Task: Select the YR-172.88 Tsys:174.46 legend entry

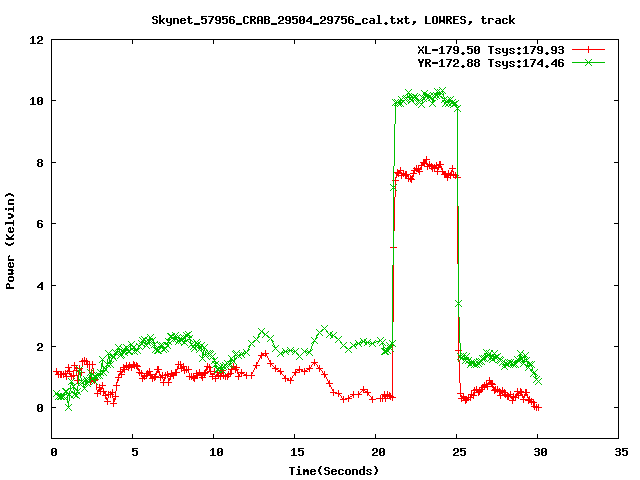Action: (x=490, y=63)
